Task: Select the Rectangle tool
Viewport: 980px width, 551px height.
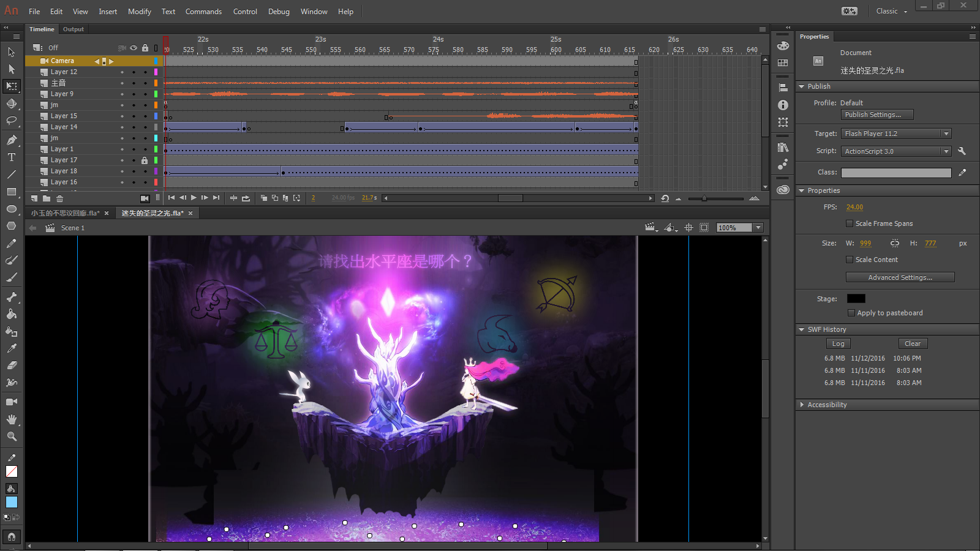Action: (12, 192)
